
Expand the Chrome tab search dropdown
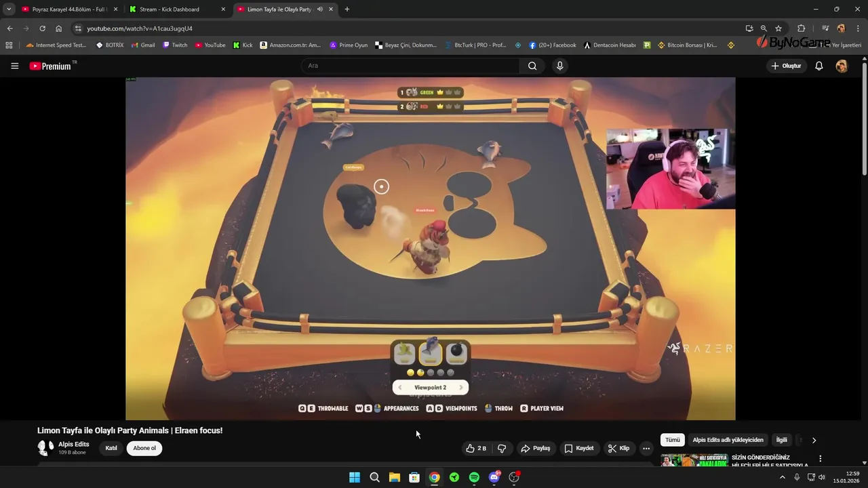tap(9, 9)
